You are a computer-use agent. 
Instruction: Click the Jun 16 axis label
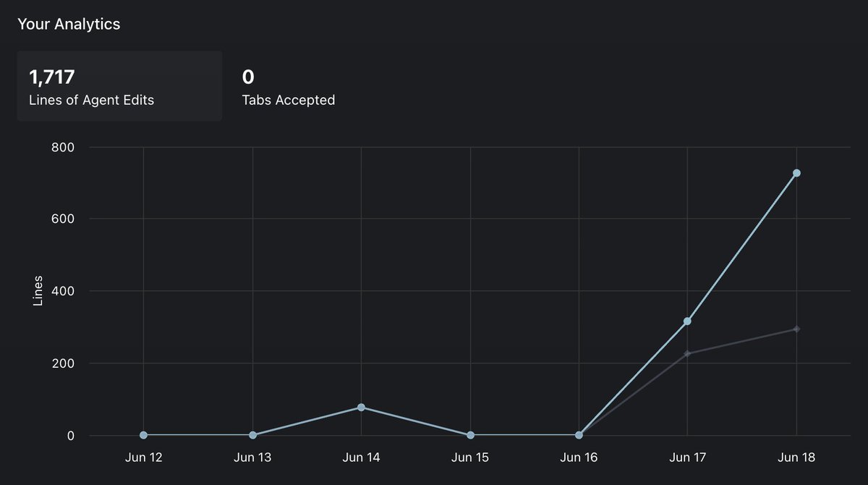[x=579, y=457]
